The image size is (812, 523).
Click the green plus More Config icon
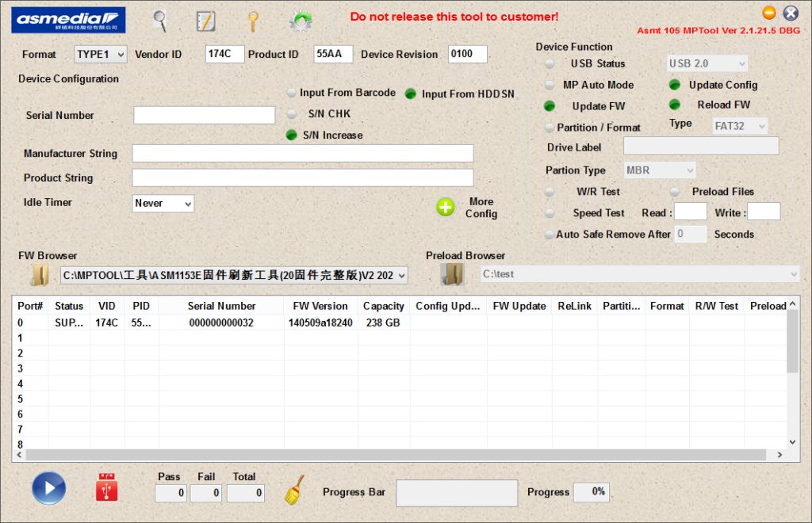click(446, 208)
